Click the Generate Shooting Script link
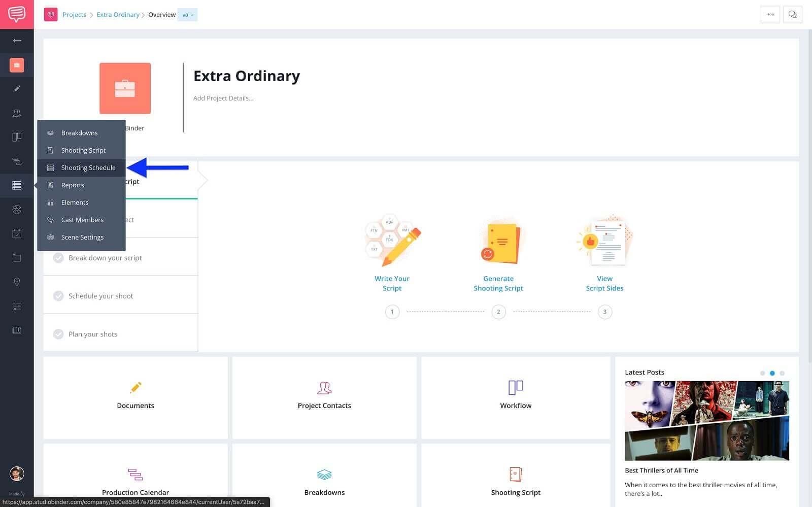812x507 pixels. [x=498, y=283]
